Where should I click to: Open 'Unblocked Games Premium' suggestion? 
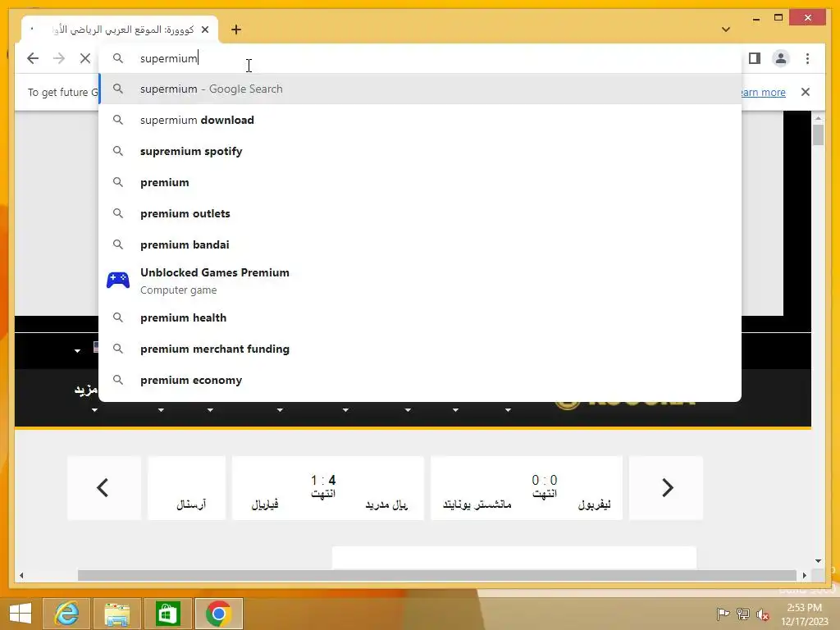click(x=421, y=281)
